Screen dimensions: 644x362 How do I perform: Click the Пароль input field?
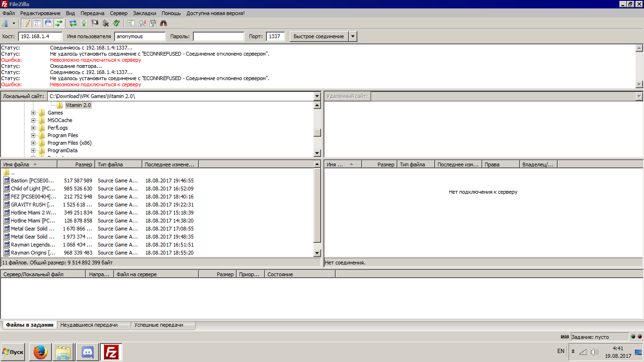click(219, 36)
